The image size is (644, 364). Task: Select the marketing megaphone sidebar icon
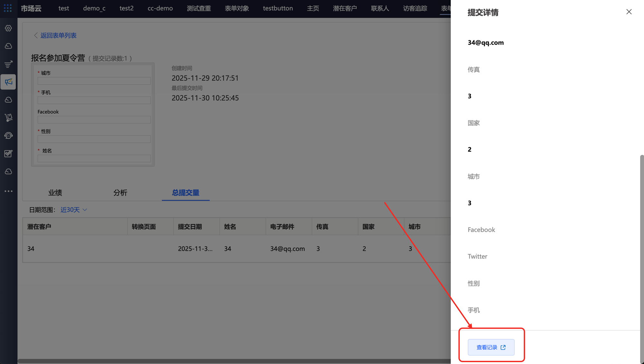pyautogui.click(x=9, y=82)
